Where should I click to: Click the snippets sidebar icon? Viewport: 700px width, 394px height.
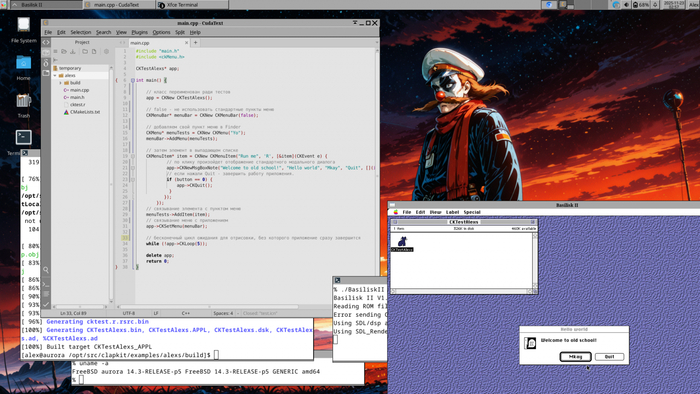[x=46, y=63]
